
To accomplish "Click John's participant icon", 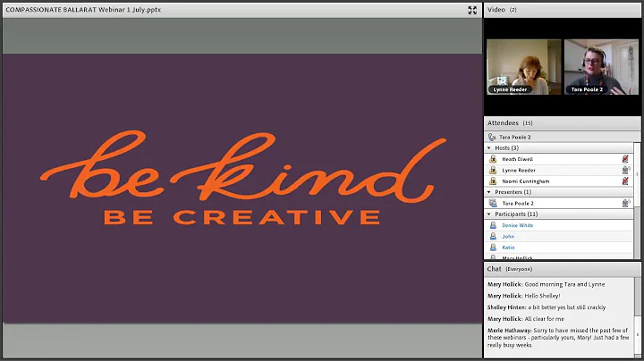I will pos(493,236).
